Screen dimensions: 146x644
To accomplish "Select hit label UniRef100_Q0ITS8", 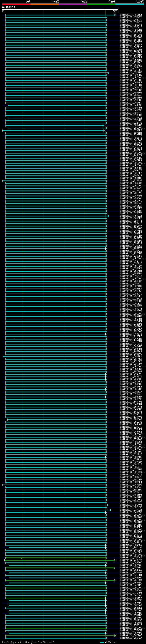I will (x=131, y=47).
